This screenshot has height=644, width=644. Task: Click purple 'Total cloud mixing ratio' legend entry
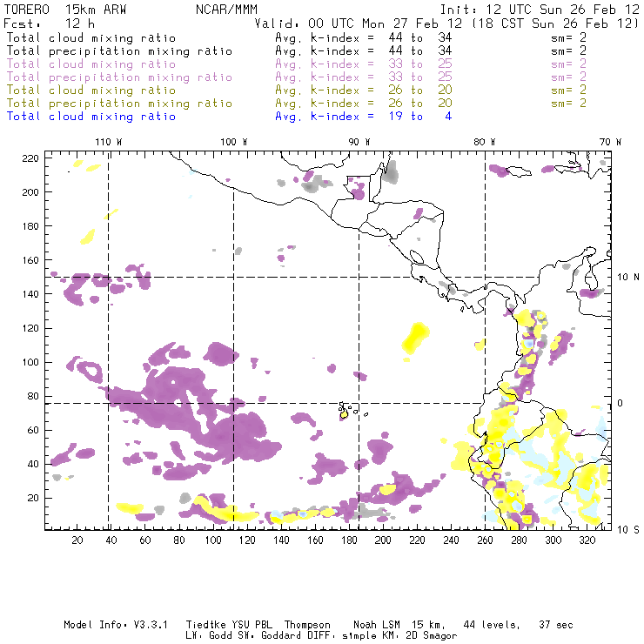pyautogui.click(x=91, y=64)
